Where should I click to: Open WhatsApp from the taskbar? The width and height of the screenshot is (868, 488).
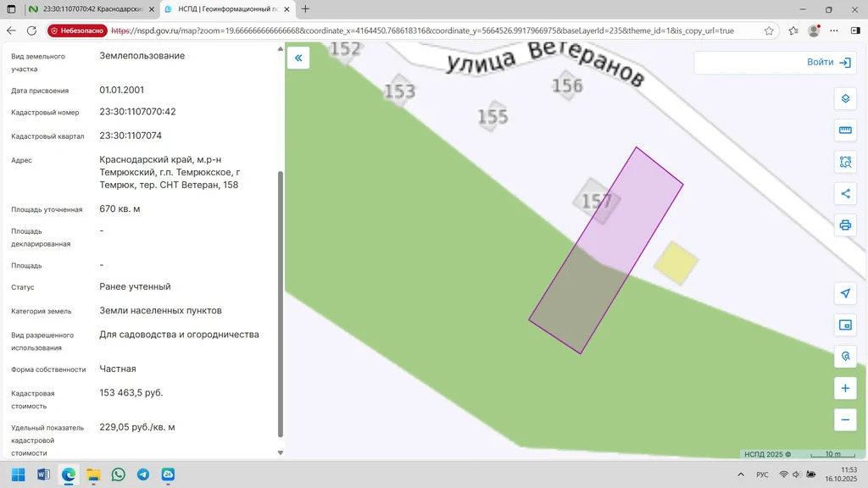click(x=118, y=474)
